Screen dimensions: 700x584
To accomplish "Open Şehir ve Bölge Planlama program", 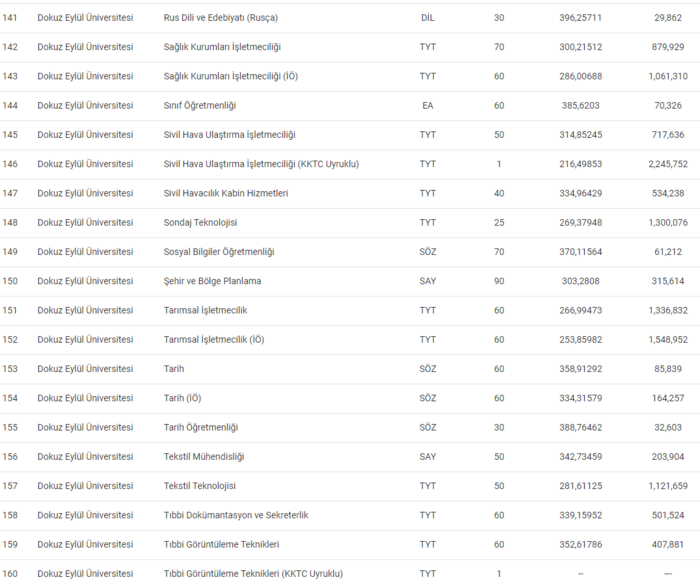I will [212, 281].
